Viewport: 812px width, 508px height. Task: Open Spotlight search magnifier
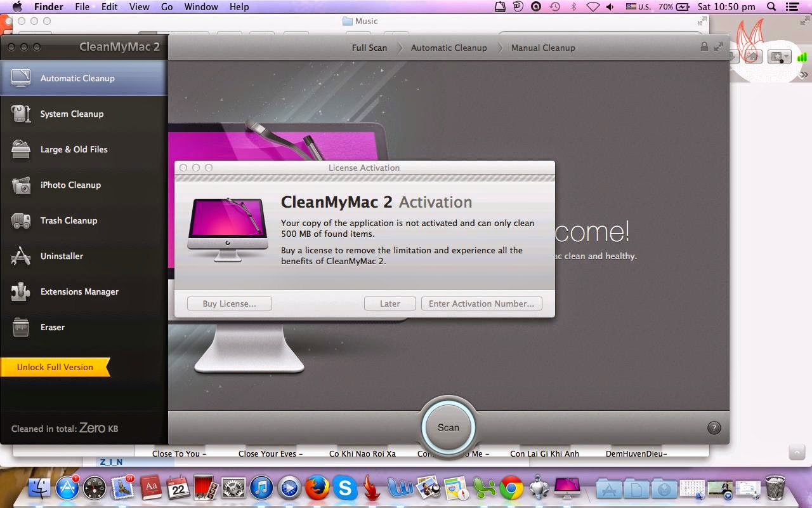[772, 7]
